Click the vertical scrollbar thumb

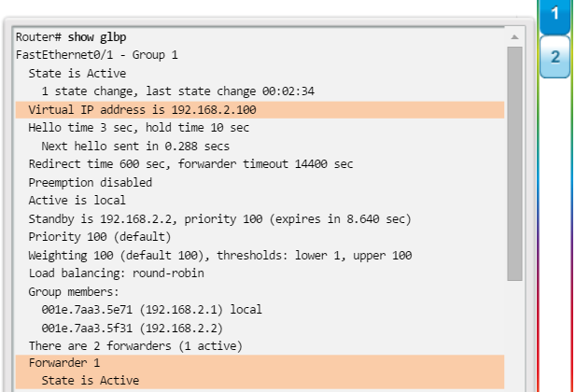point(514,163)
